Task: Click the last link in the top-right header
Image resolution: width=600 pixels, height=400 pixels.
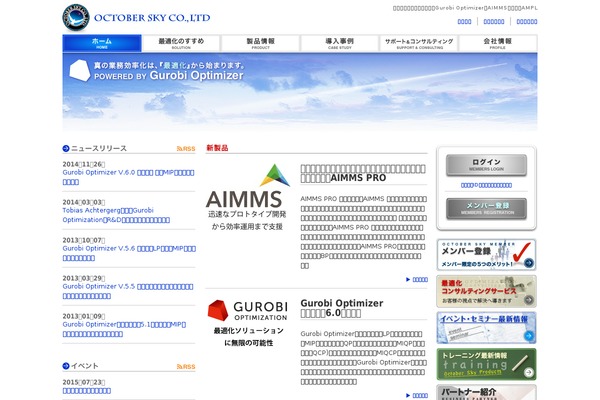Action: [527, 22]
